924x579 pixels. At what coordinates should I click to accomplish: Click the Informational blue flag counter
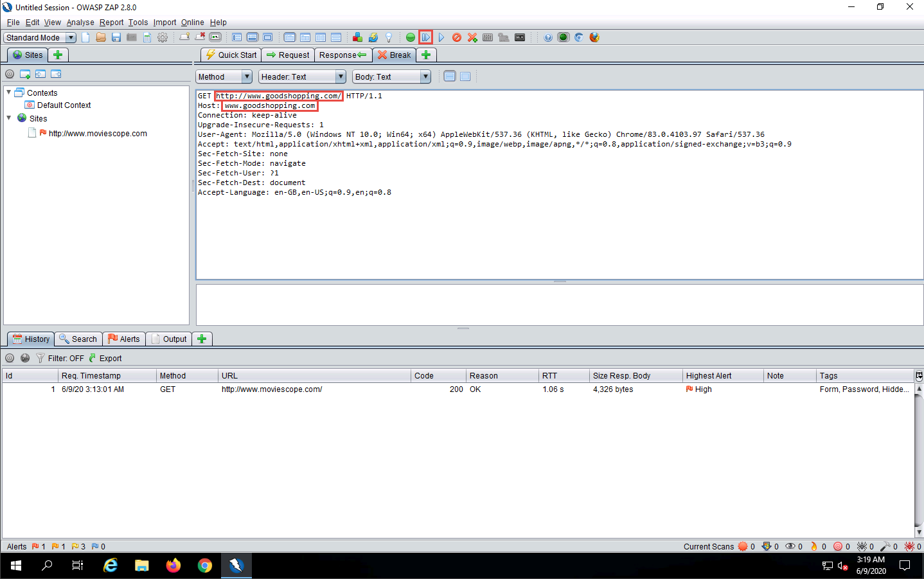[98, 547]
